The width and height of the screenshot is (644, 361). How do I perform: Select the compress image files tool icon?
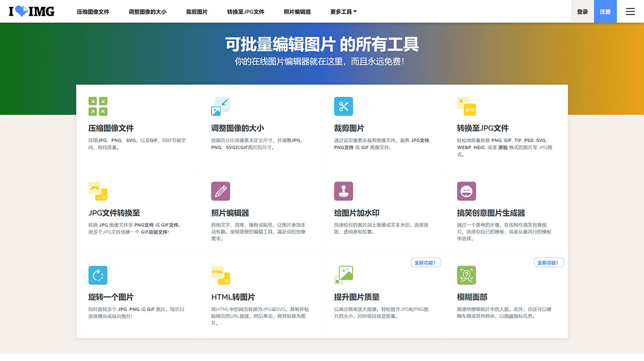pyautogui.click(x=97, y=106)
